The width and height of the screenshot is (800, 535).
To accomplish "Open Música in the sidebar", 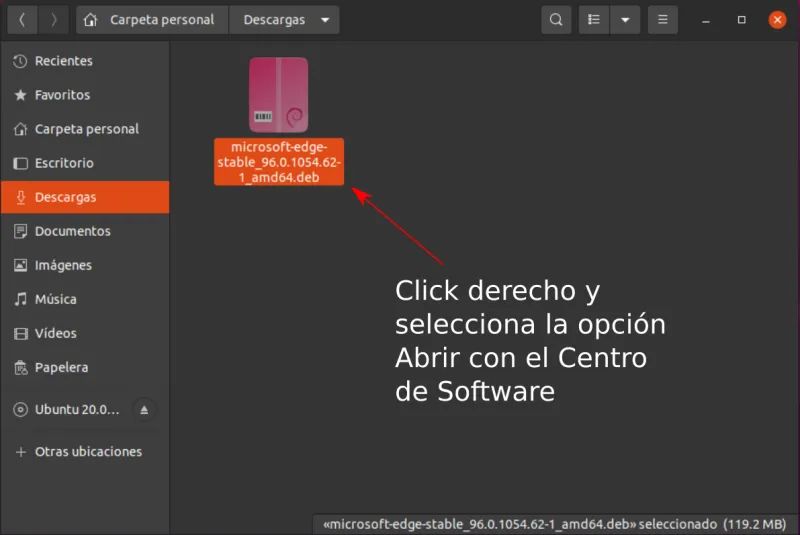I will pyautogui.click(x=85, y=299).
